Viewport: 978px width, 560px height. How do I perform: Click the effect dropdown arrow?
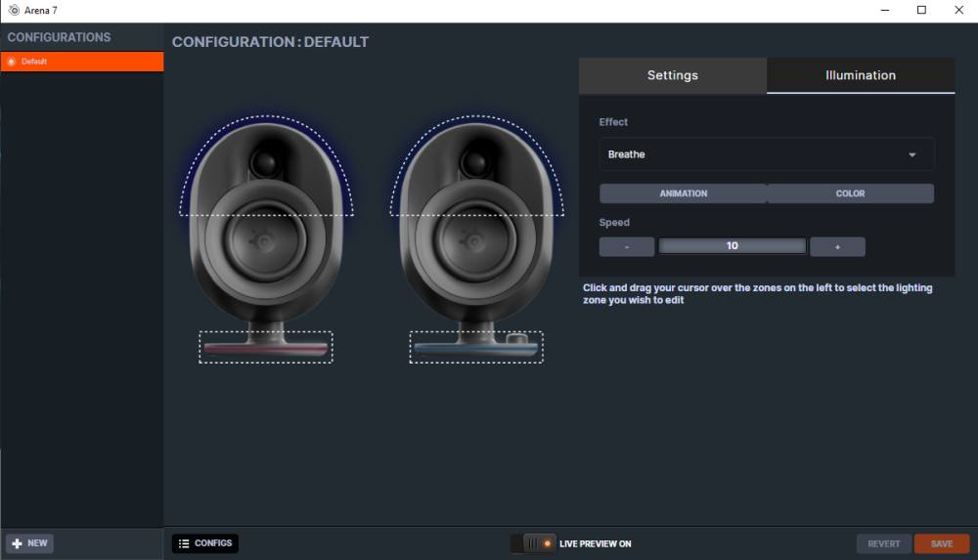coord(911,154)
